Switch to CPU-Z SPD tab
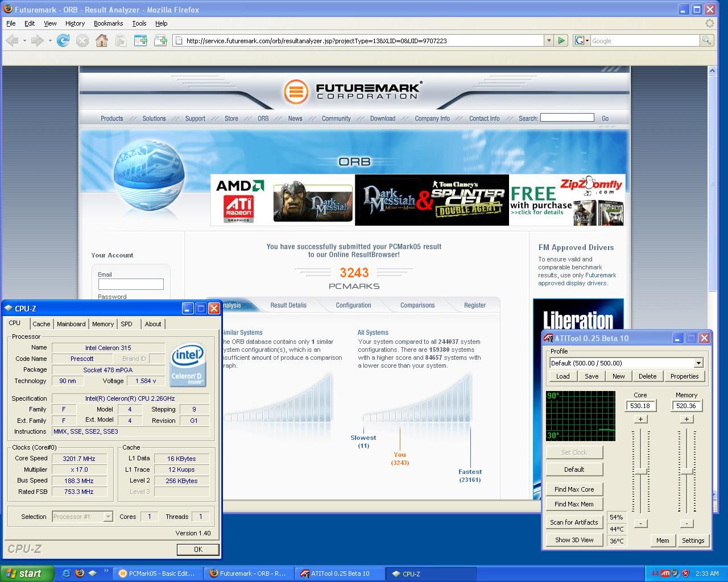The image size is (728, 582). [x=126, y=324]
